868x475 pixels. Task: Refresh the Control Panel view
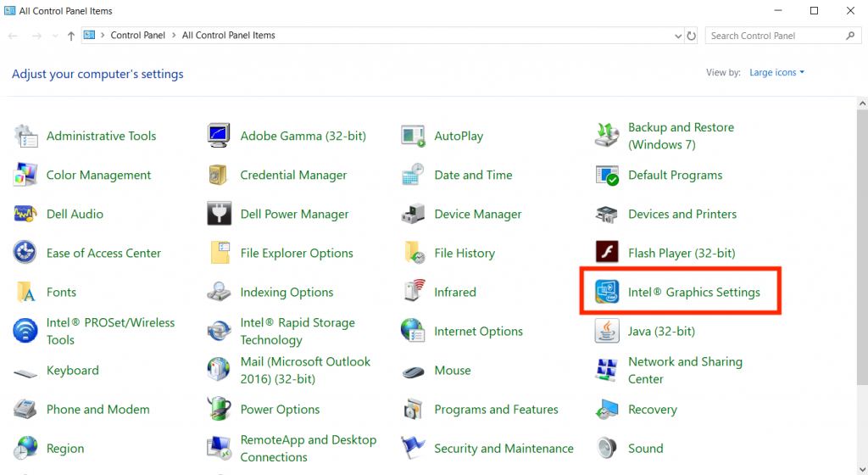[692, 36]
